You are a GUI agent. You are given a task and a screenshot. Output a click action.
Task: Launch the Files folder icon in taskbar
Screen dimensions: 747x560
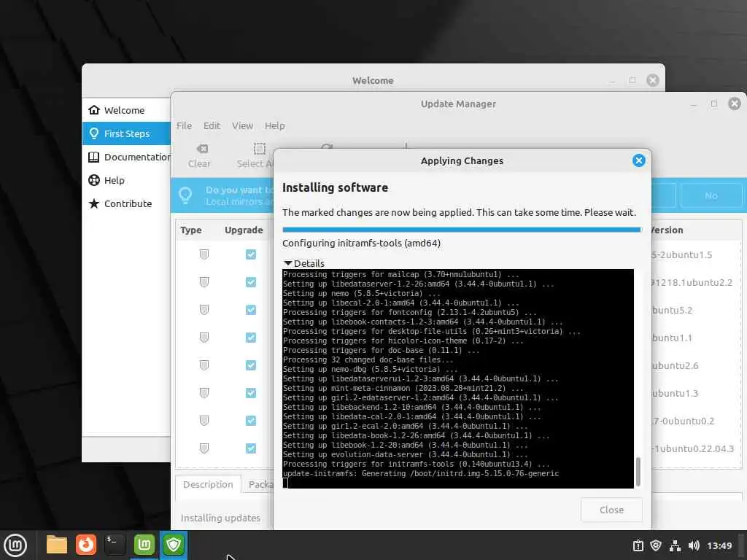tap(57, 545)
